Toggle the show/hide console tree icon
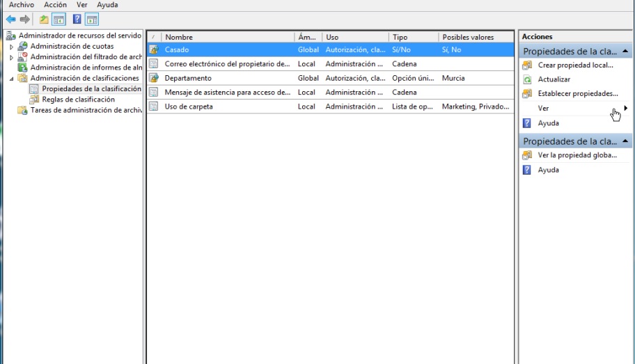 (x=59, y=19)
